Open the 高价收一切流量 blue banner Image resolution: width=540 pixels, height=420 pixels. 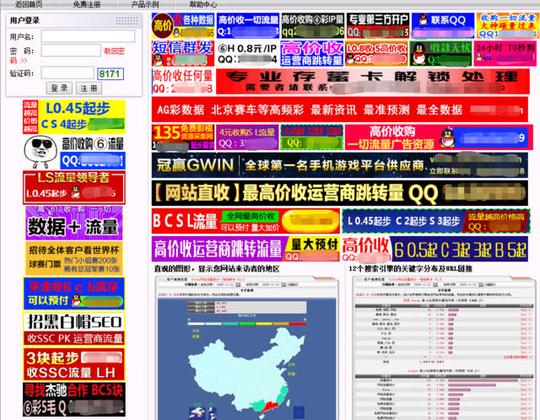pos(248,25)
